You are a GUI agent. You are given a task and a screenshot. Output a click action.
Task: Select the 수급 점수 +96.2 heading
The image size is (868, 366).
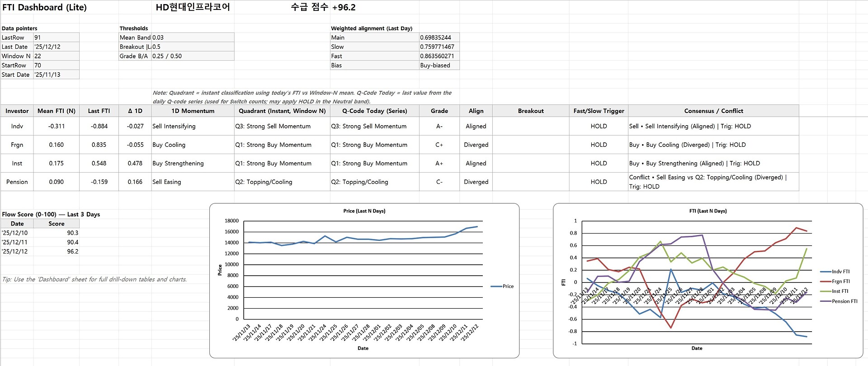323,7
